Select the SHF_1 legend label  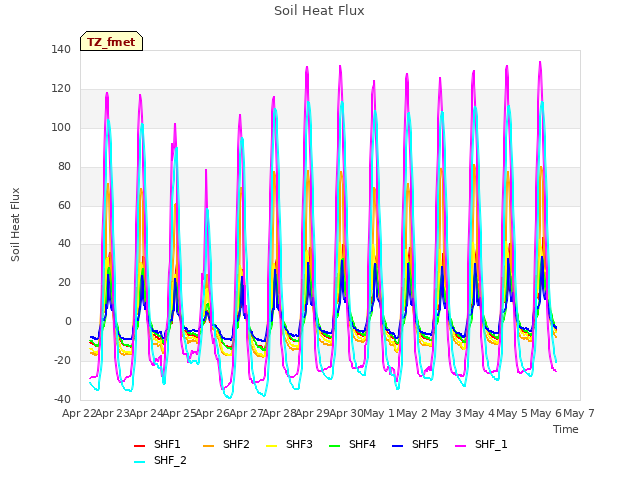click(491, 444)
